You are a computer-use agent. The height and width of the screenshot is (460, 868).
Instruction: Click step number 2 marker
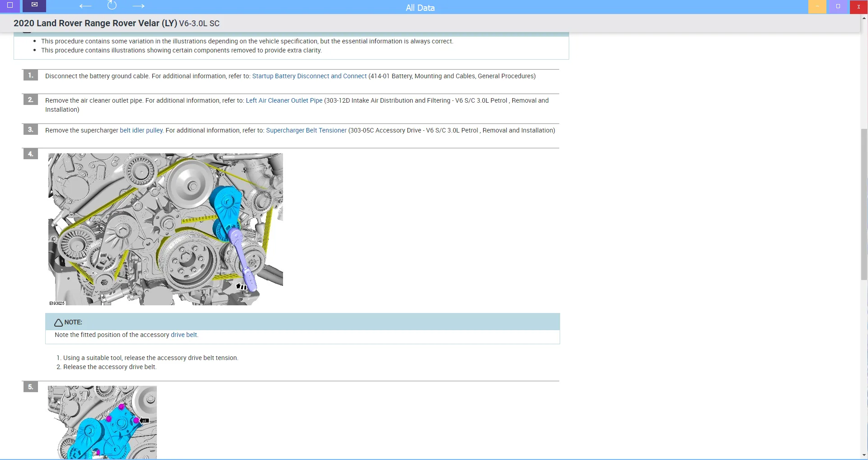[x=30, y=100]
